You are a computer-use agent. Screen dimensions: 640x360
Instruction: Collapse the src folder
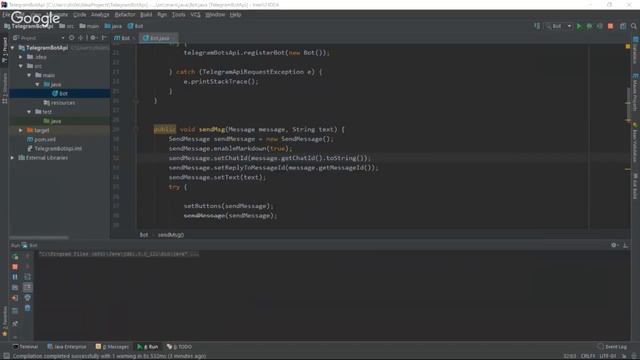(x=21, y=66)
